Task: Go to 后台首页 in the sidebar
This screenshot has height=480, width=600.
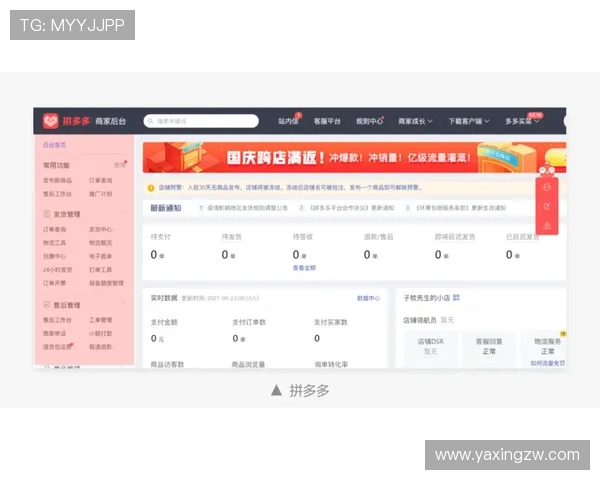Action: pyautogui.click(x=54, y=145)
